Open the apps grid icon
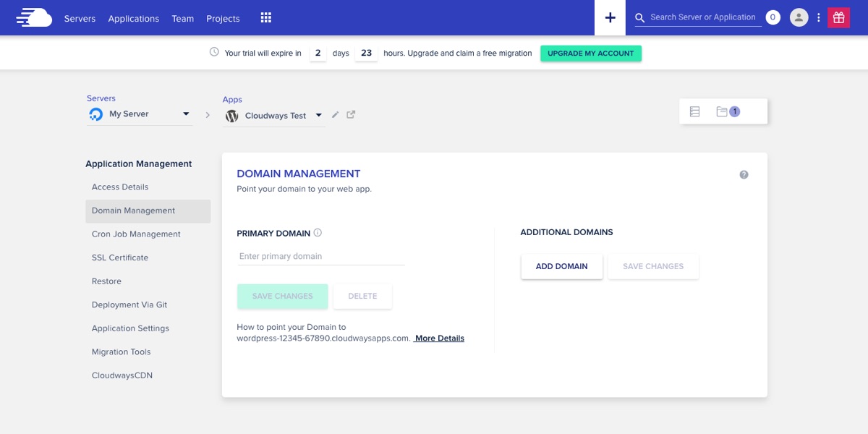This screenshot has height=434, width=868. point(265,17)
